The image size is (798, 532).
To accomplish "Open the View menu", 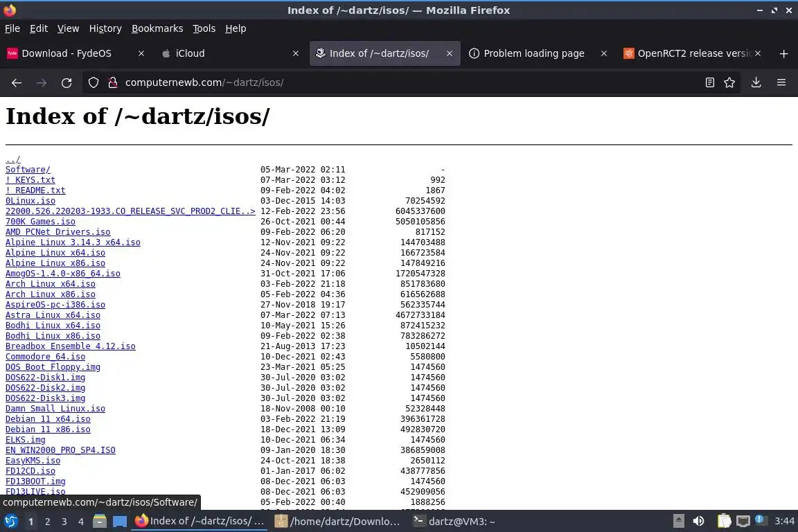I will click(x=68, y=28).
